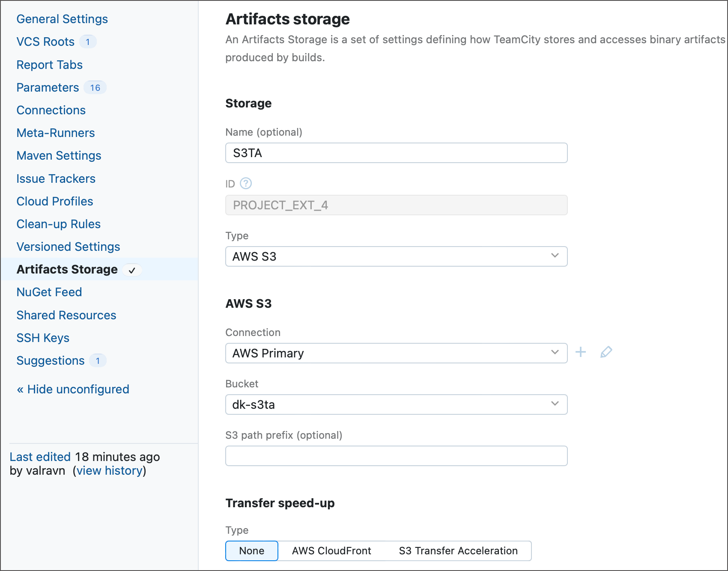The height and width of the screenshot is (571, 728).
Task: Open help for the ID field
Action: point(245,184)
